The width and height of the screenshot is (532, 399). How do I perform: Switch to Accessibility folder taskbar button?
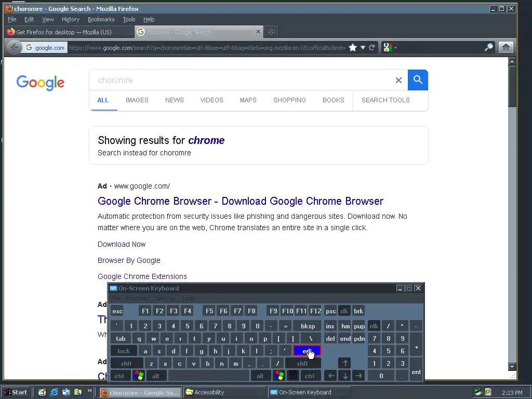(x=225, y=392)
